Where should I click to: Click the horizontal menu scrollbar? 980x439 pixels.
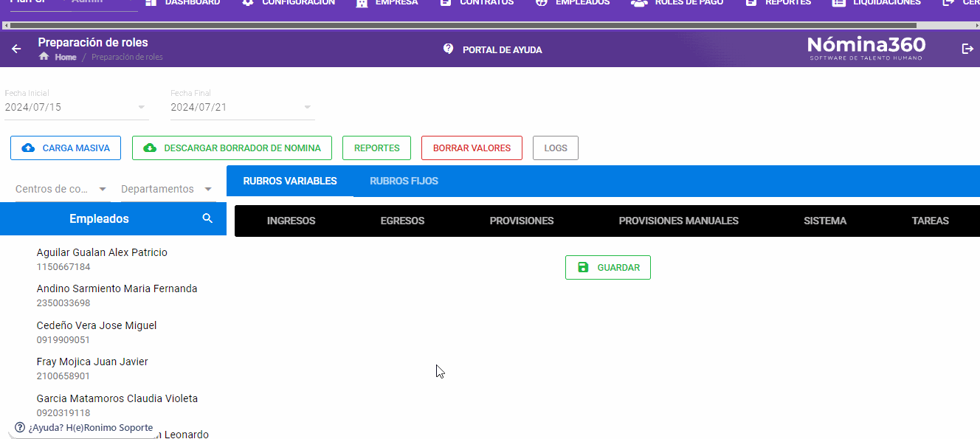(x=463, y=25)
